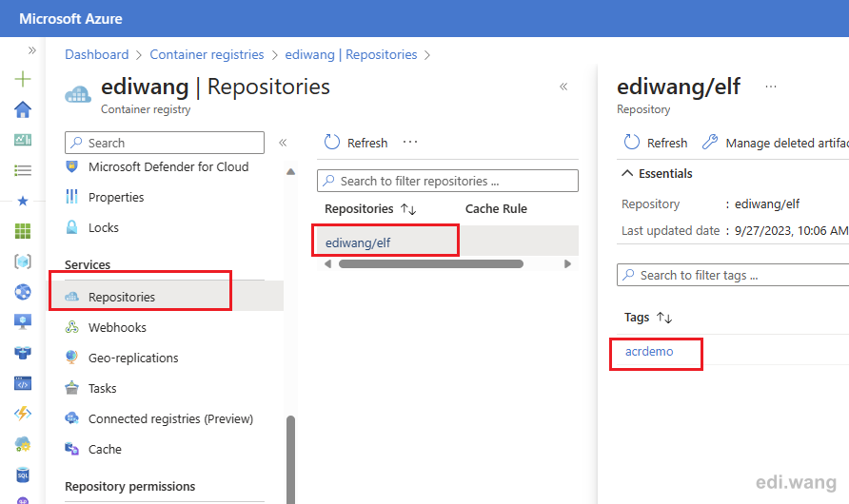The height and width of the screenshot is (504, 849).
Task: Click the menu scrollbar up arrow
Action: (x=290, y=171)
